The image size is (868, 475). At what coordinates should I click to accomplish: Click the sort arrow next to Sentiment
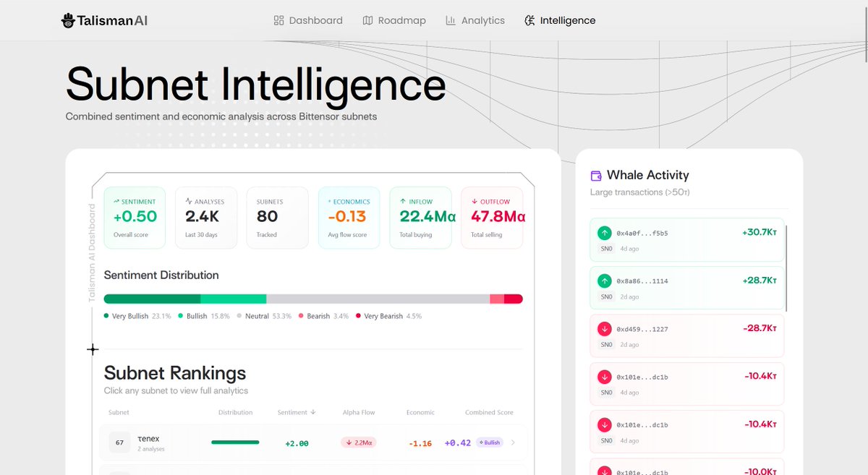pos(313,412)
